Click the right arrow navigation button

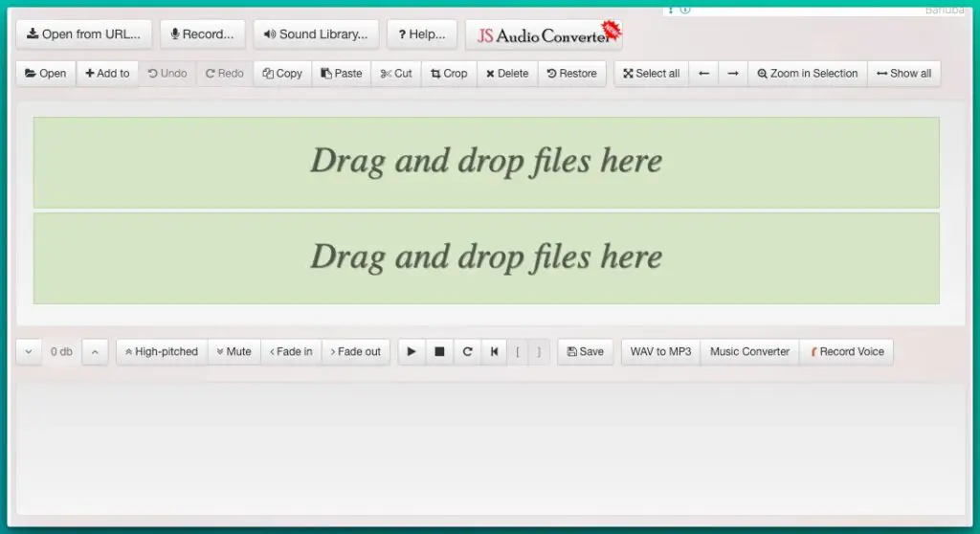[732, 74]
